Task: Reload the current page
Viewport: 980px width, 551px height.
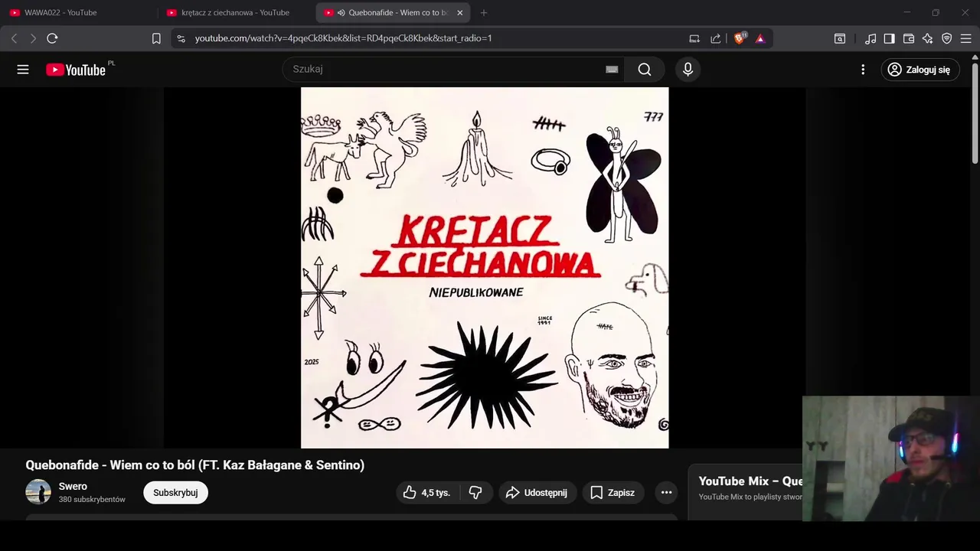Action: pyautogui.click(x=52, y=38)
